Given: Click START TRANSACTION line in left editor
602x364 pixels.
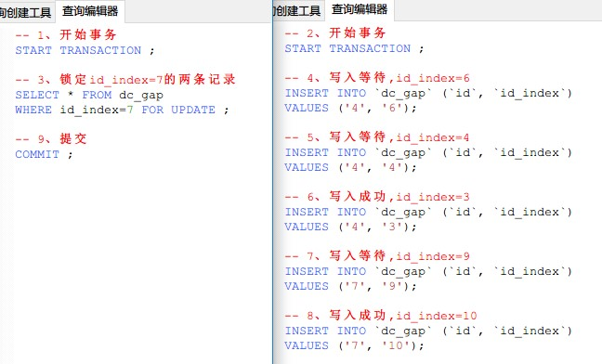Looking at the screenshot, I should click(x=85, y=50).
